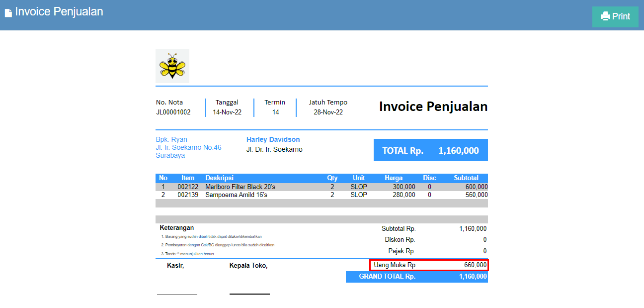Click the 'Harley Davidson' company name

pyautogui.click(x=273, y=139)
